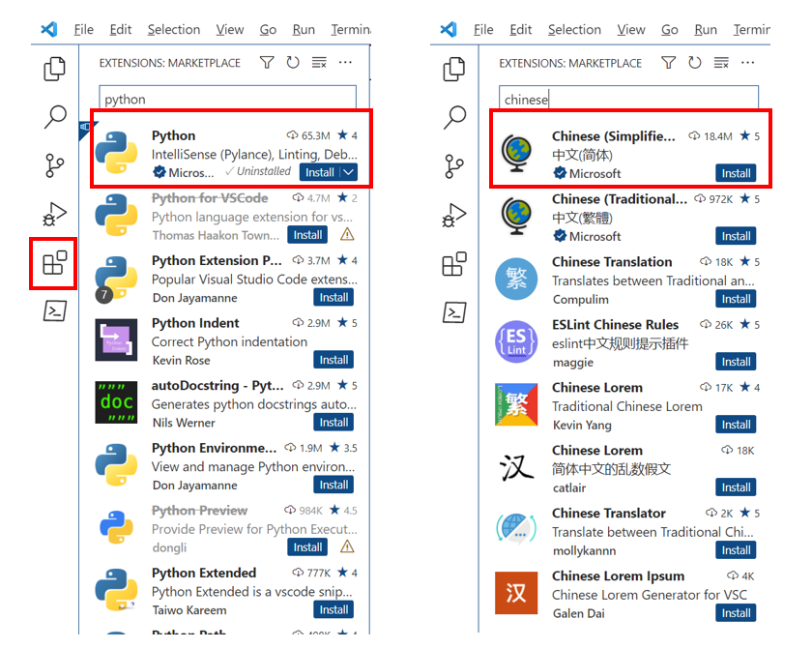Select Chinese Lorem Ipsum extension title
The image size is (812, 649).
[618, 575]
